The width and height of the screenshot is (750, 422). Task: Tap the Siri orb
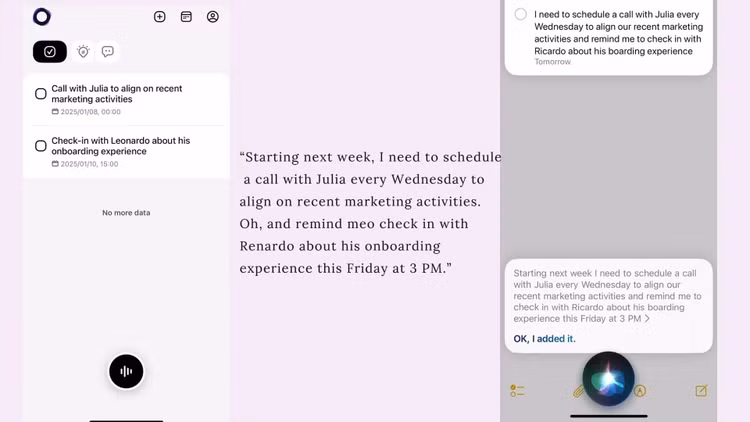pos(608,380)
